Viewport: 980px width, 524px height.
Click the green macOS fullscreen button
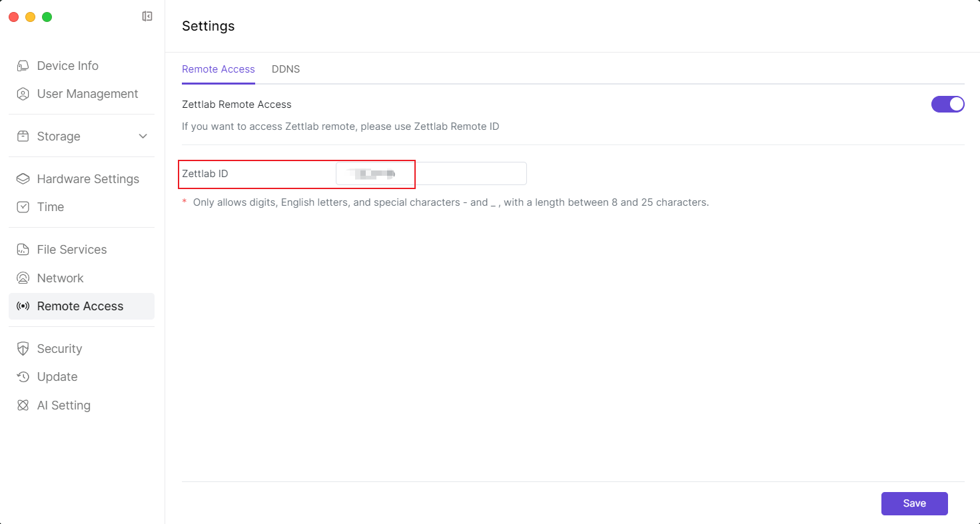coord(47,17)
